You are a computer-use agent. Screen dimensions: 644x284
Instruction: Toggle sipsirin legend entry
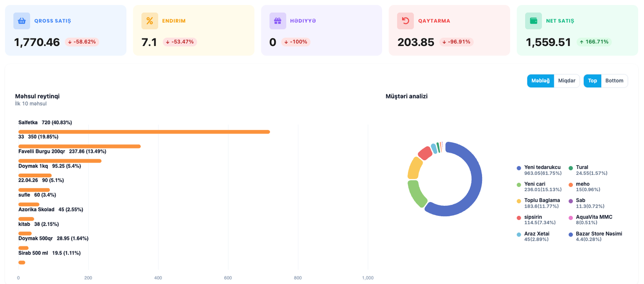click(536, 220)
